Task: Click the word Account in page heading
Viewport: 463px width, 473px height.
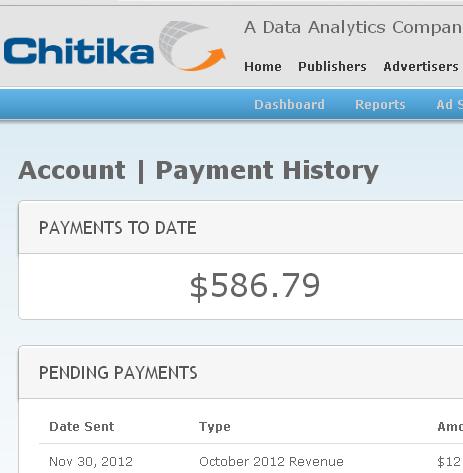Action: click(x=72, y=170)
